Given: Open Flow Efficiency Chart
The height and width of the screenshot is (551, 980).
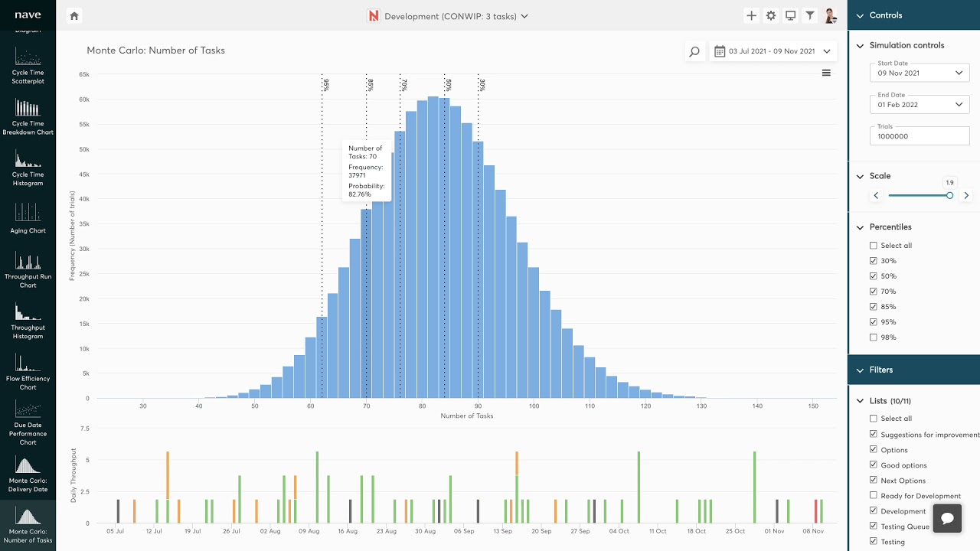Looking at the screenshot, I should (28, 372).
